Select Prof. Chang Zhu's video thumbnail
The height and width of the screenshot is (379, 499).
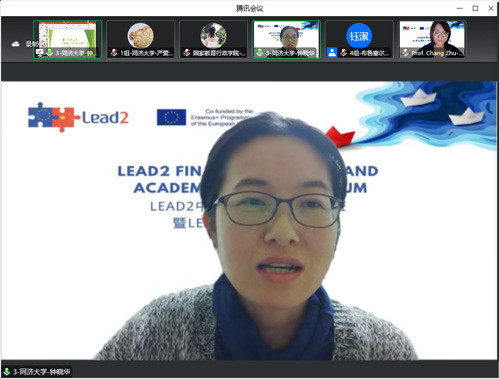(x=432, y=39)
